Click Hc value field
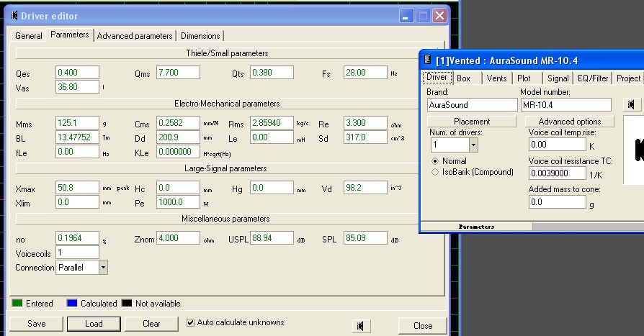644x336 pixels. pyautogui.click(x=178, y=188)
